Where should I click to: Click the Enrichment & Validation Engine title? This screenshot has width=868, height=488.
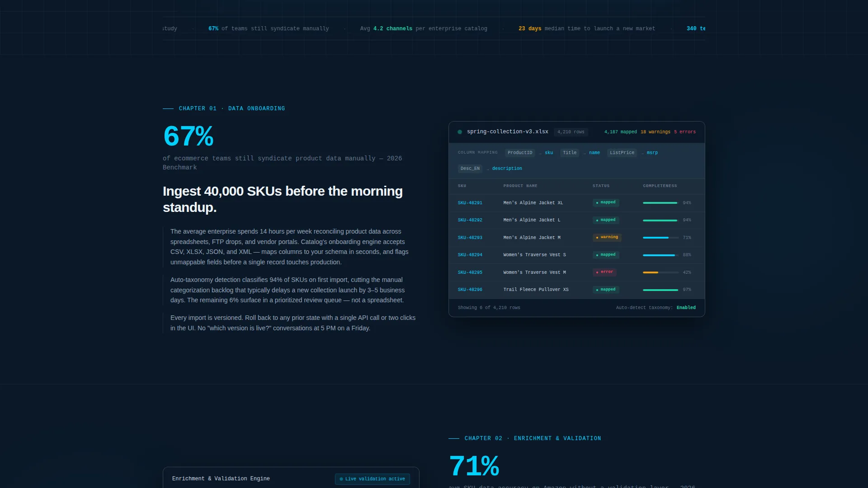pyautogui.click(x=221, y=479)
